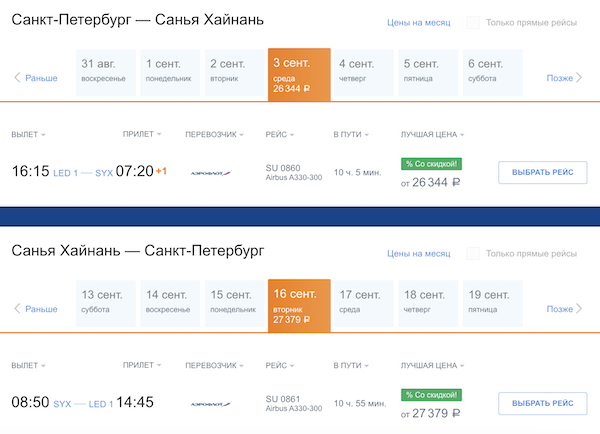Sort outbound flights by 'Вылет' departure

click(28, 134)
